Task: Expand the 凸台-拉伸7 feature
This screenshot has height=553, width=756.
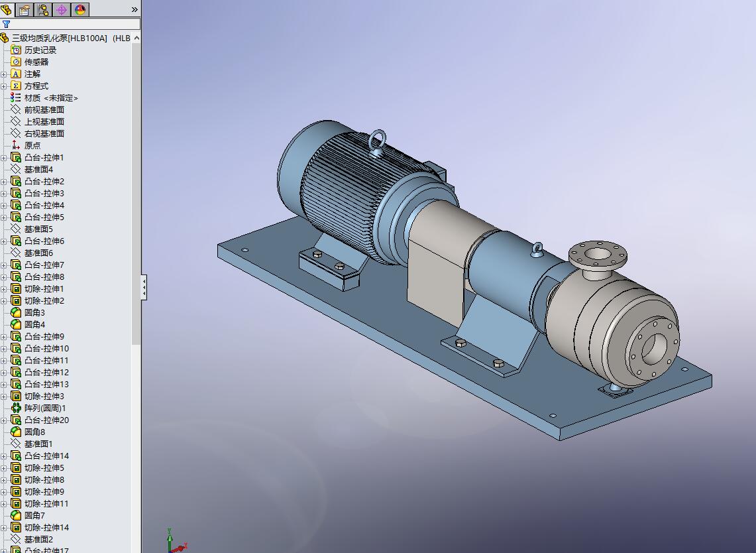Action: point(4,265)
